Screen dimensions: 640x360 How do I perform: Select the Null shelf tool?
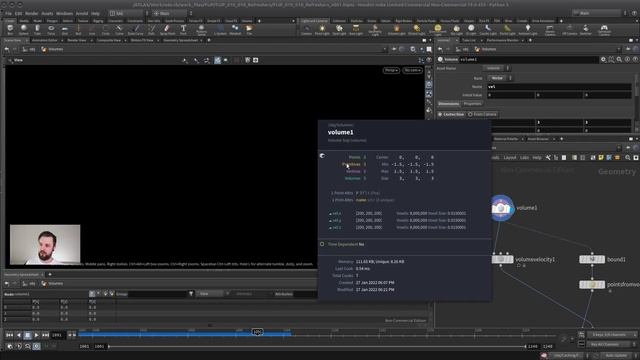(x=78, y=29)
